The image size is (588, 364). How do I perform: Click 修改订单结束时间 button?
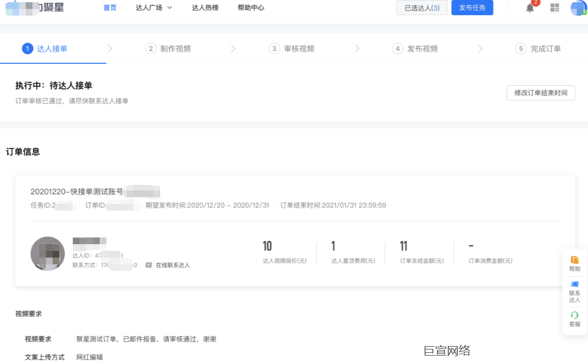(540, 93)
